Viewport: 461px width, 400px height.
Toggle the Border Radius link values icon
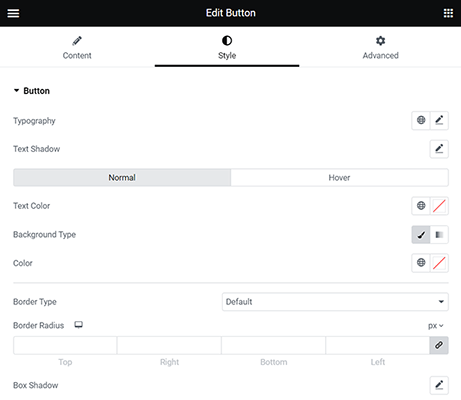coord(439,345)
